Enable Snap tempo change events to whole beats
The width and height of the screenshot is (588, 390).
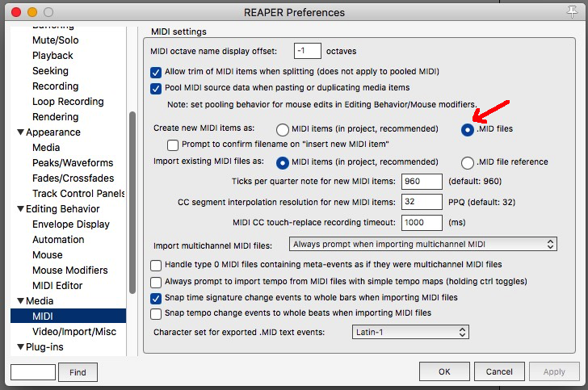(x=156, y=314)
